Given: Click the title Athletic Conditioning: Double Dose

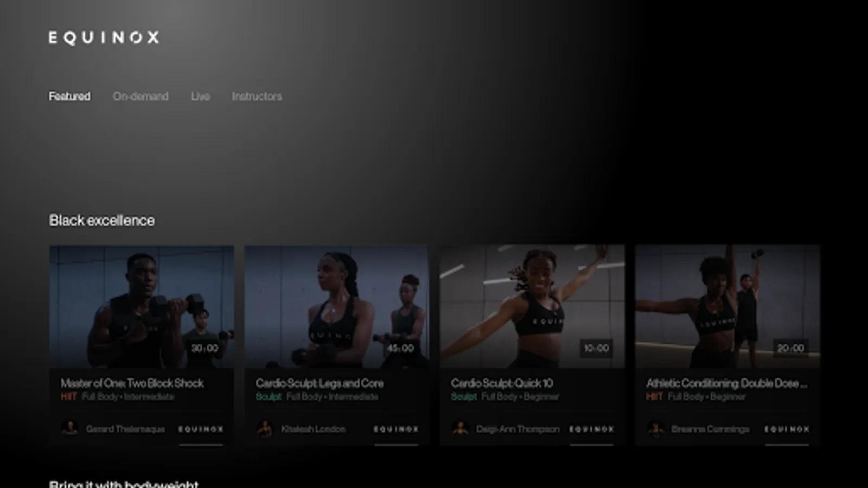Looking at the screenshot, I should pos(726,383).
